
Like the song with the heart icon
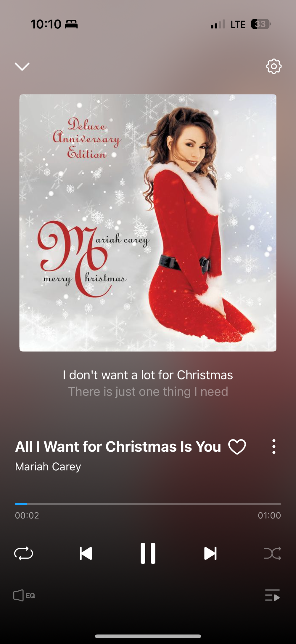pos(237,447)
